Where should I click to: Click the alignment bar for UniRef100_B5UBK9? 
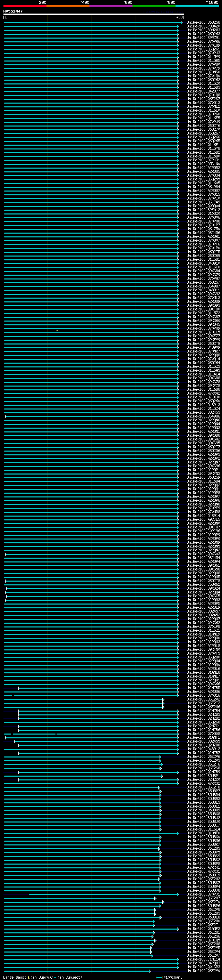point(83,810)
